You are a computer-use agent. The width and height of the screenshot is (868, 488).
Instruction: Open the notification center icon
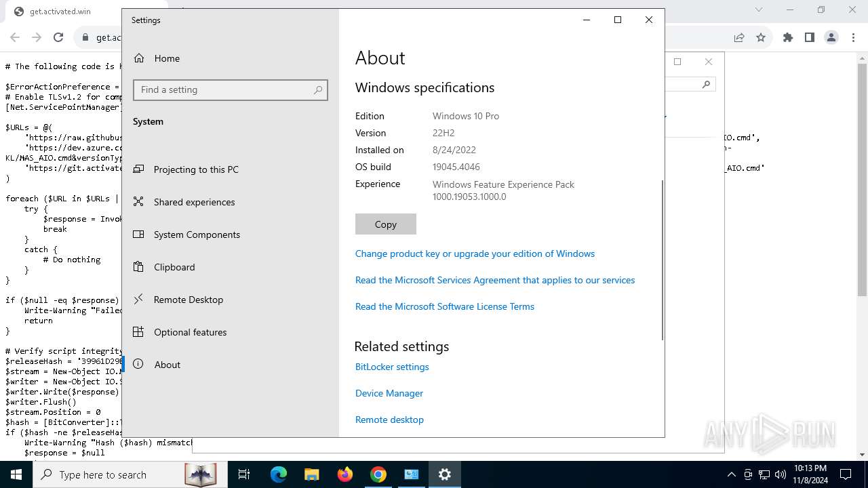tap(846, 474)
